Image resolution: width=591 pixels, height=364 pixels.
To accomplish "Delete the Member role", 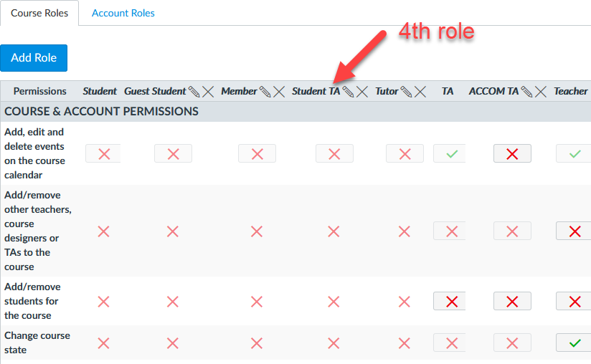I will pyautogui.click(x=279, y=92).
